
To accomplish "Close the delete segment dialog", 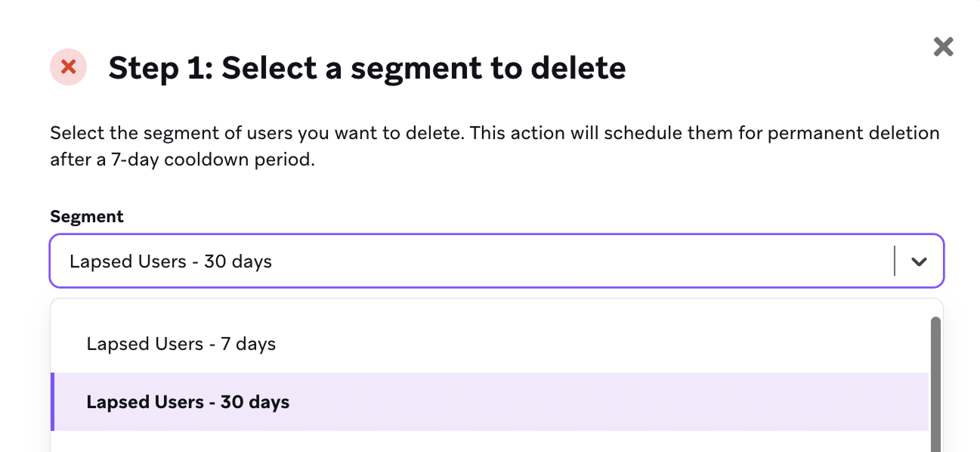I will click(x=943, y=47).
